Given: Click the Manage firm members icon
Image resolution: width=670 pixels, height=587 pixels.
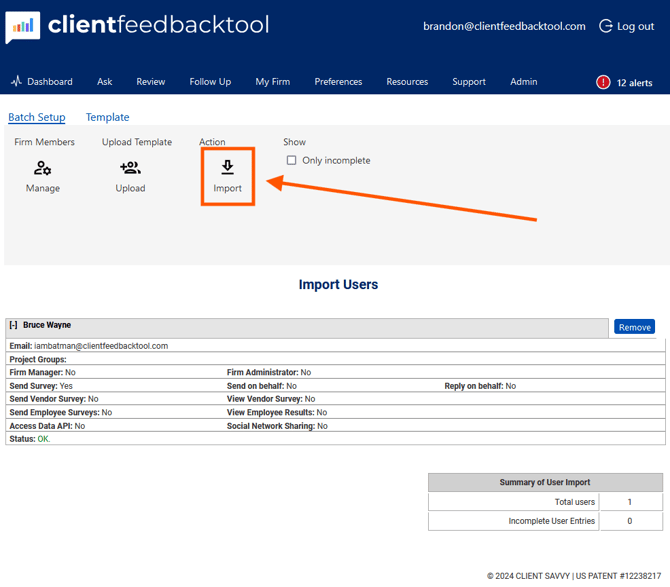Looking at the screenshot, I should click(42, 168).
